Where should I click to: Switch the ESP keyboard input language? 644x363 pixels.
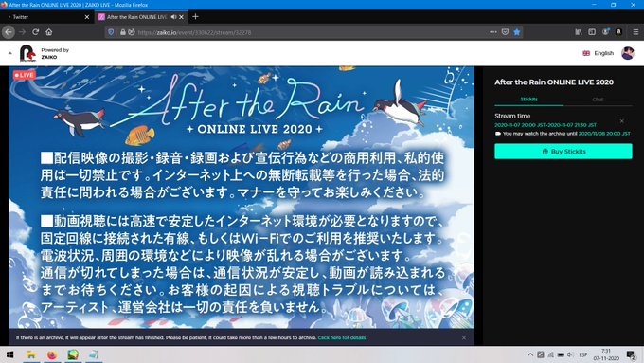coord(583,354)
